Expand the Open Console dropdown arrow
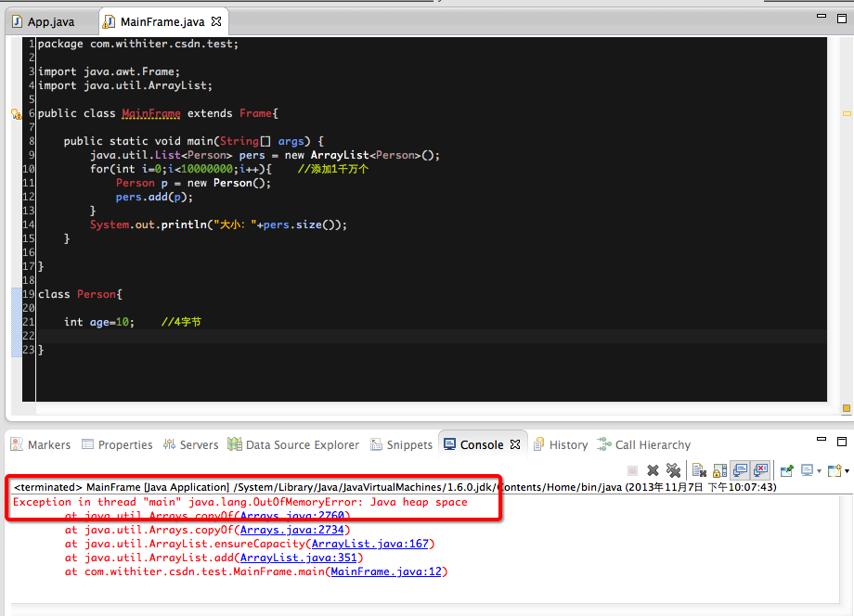The height and width of the screenshot is (616, 854). click(847, 471)
